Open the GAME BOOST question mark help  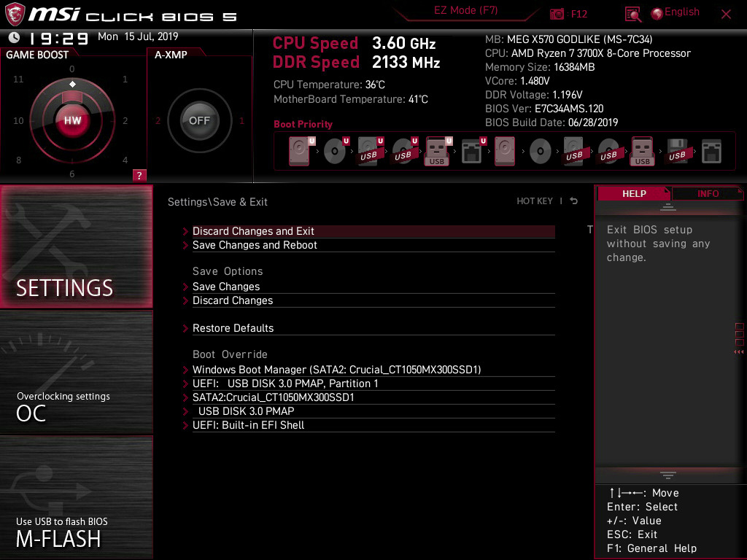[139, 175]
